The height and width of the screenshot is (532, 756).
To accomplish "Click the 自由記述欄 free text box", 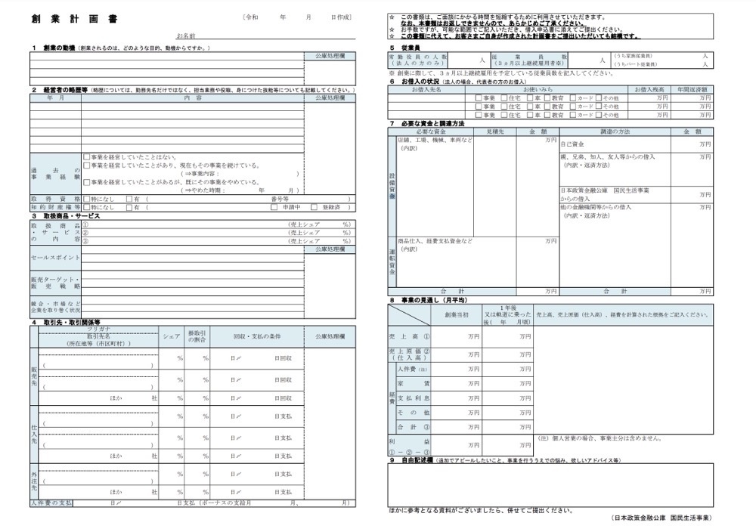I will pos(550,485).
